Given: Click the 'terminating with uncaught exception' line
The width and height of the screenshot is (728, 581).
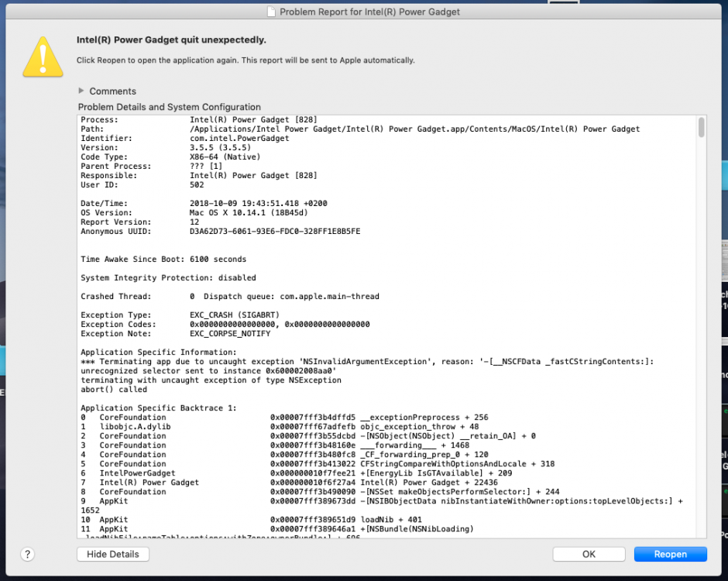Looking at the screenshot, I should [211, 380].
